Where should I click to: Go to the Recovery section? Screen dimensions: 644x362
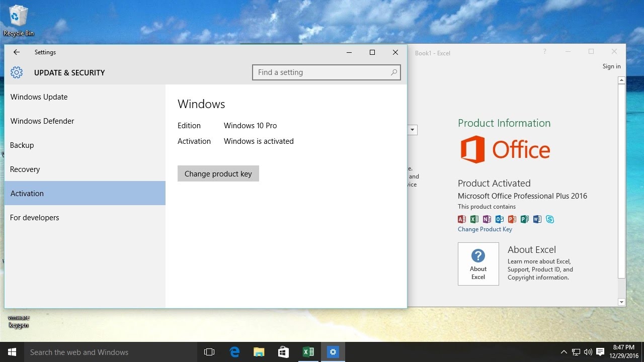pos(85,169)
